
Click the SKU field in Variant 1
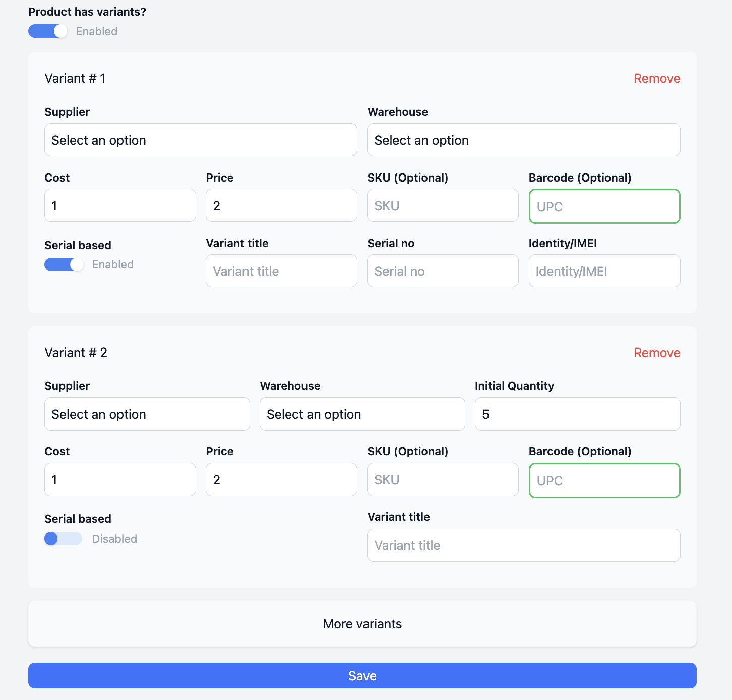(443, 206)
